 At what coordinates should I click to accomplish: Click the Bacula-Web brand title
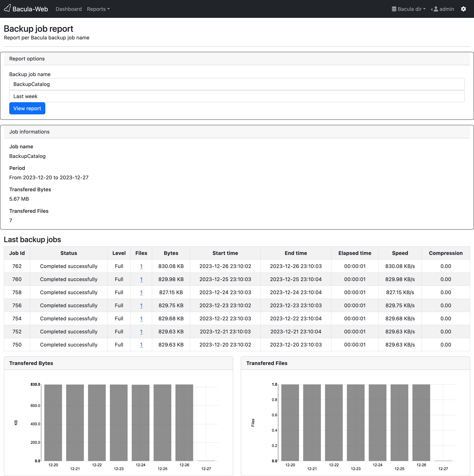[x=30, y=9]
